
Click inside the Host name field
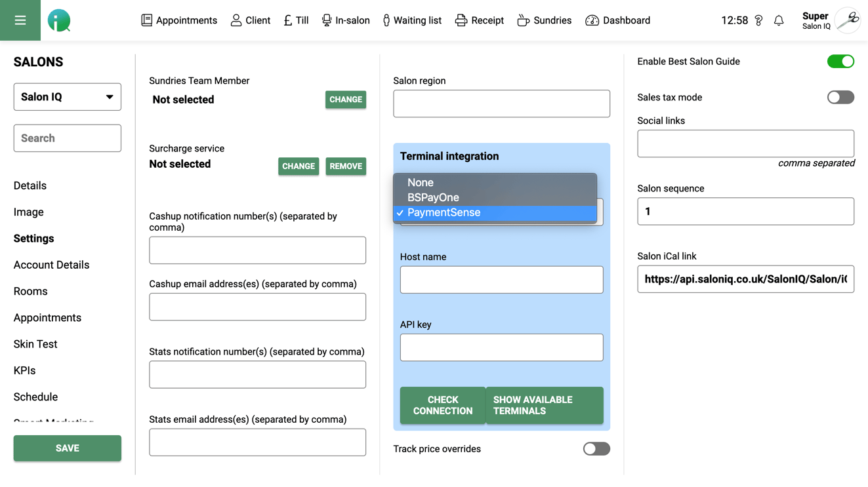501,279
